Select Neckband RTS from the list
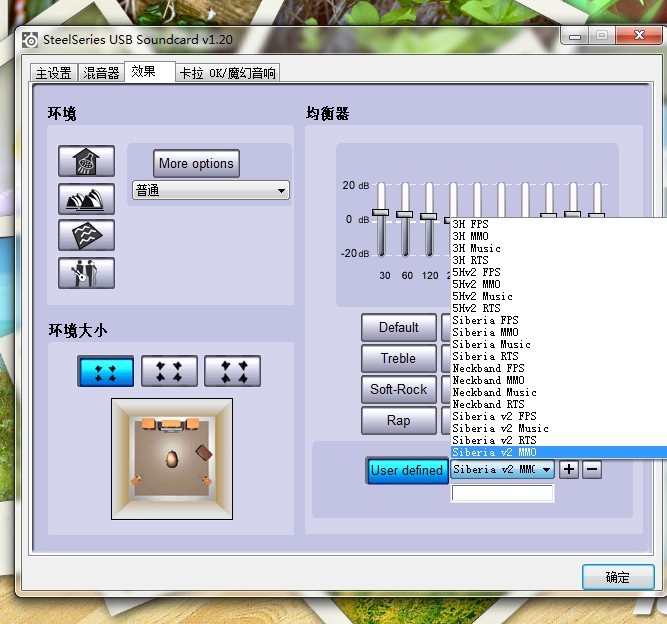667x624 pixels. [559, 404]
